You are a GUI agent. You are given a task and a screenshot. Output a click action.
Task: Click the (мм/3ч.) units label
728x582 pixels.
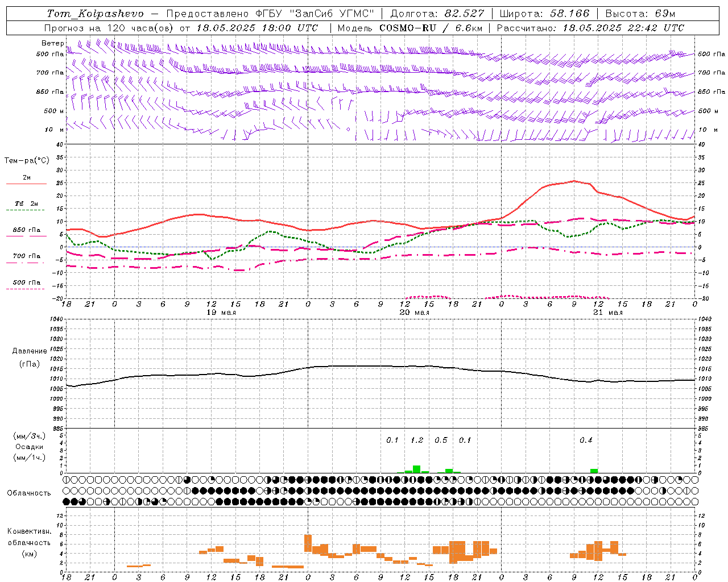[30, 436]
